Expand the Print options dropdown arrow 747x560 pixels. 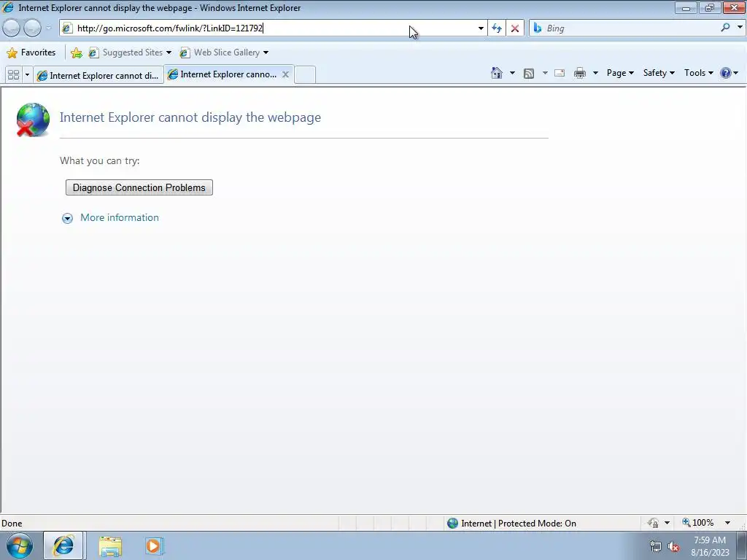tap(595, 73)
